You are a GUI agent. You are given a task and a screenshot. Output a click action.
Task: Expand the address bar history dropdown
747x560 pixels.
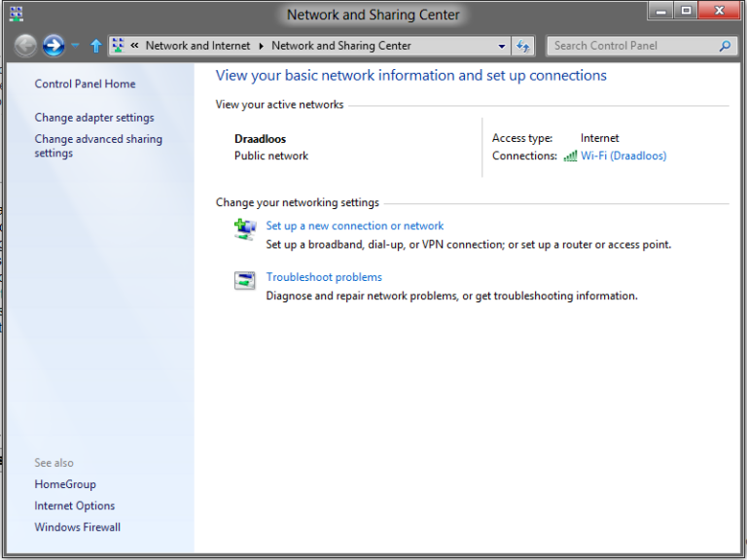[x=502, y=47]
